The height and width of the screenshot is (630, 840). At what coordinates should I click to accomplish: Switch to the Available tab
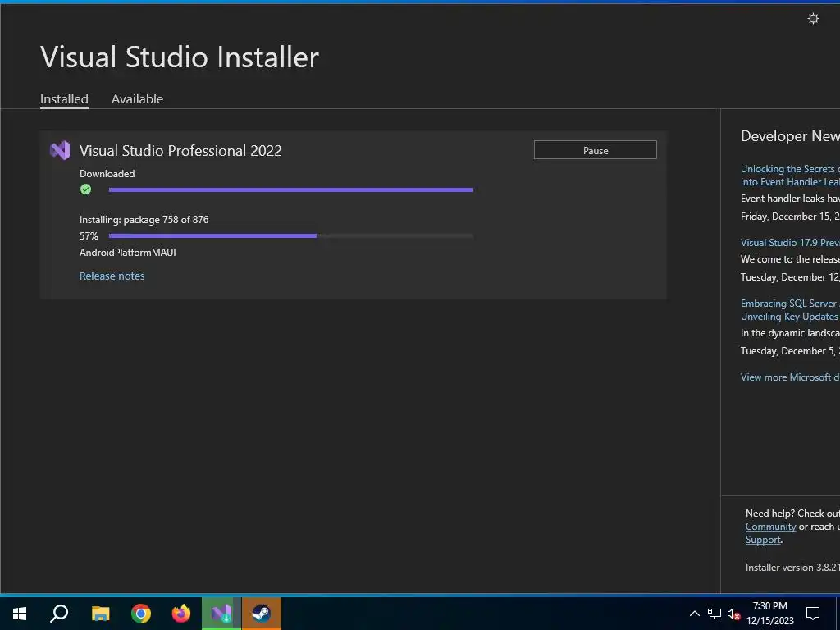click(137, 98)
